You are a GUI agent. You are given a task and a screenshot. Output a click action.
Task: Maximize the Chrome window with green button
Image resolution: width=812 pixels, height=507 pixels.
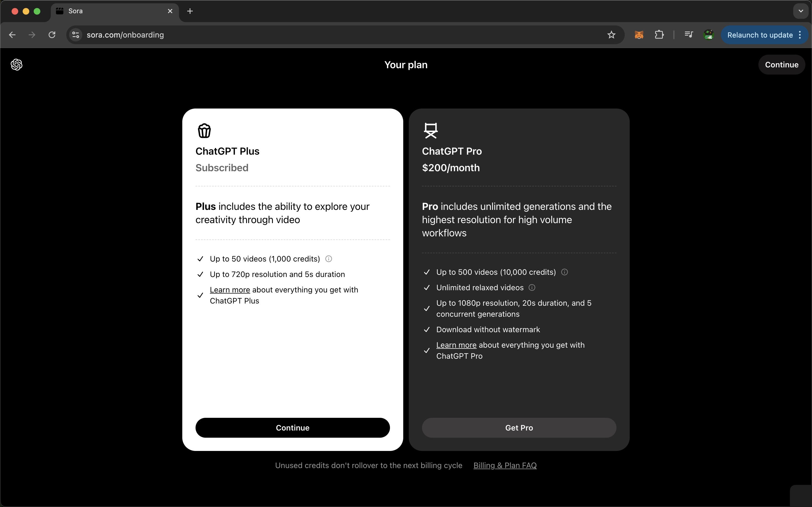pyautogui.click(x=37, y=11)
